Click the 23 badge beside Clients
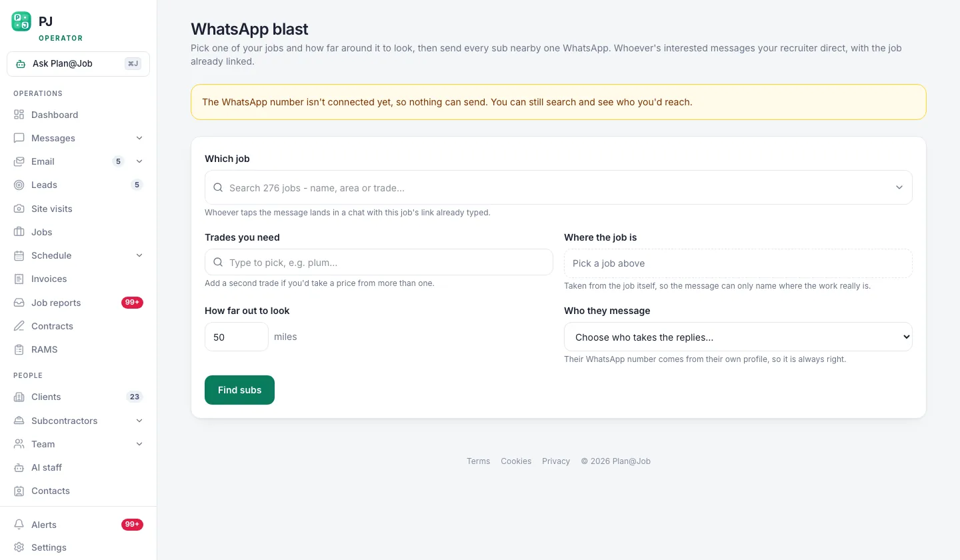 click(x=135, y=397)
